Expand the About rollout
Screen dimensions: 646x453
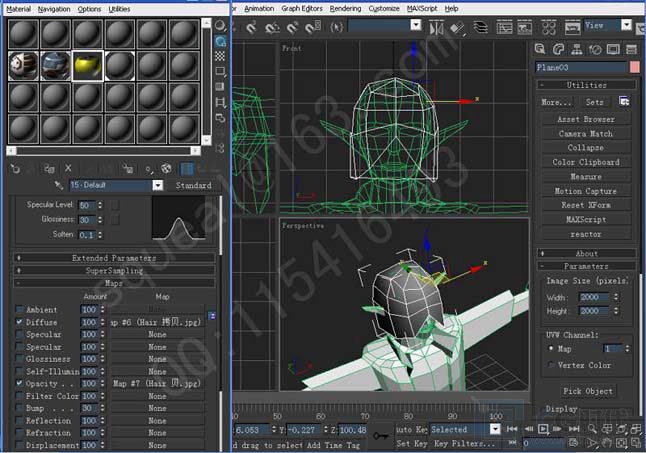pos(586,253)
